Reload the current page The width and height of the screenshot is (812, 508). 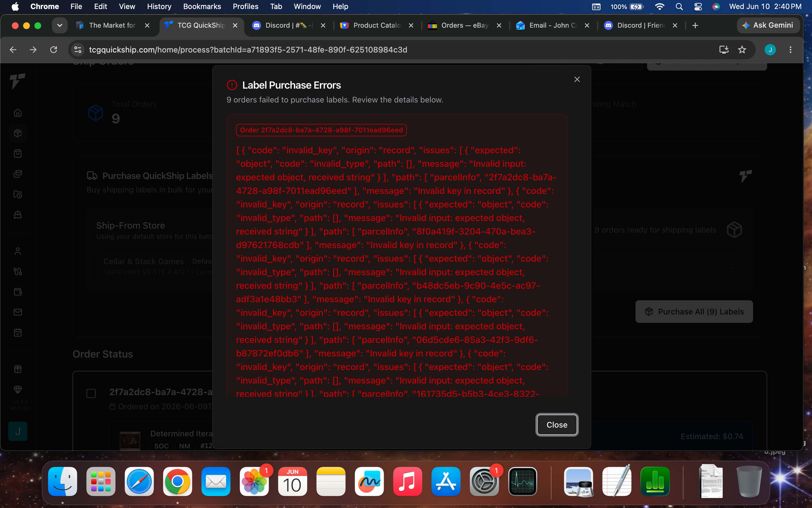[53, 50]
